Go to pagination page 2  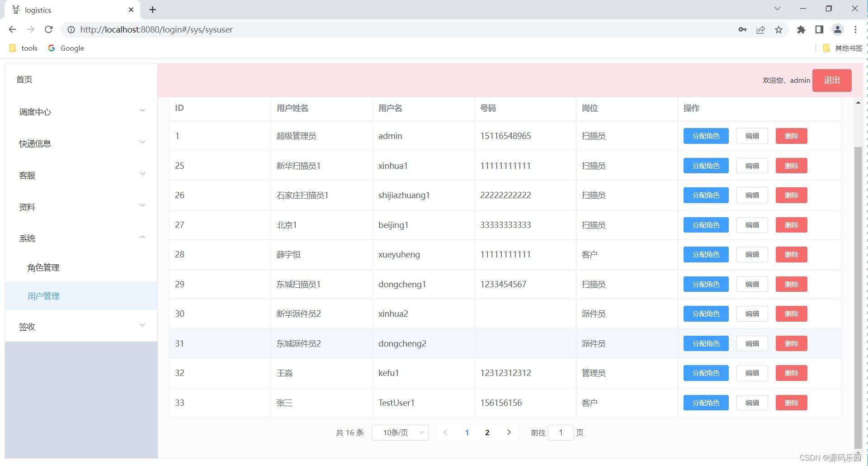[487, 433]
